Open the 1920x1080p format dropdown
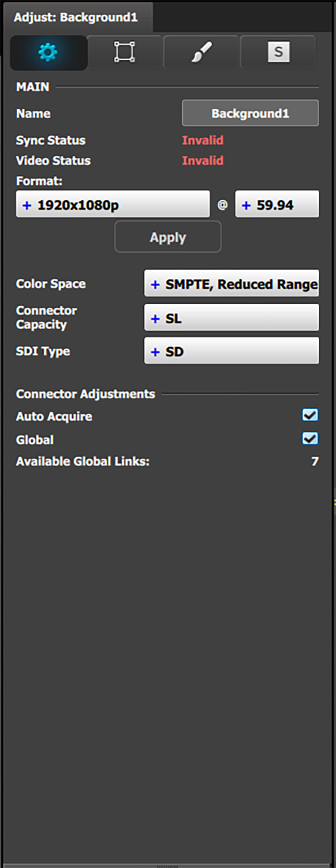Image resolution: width=336 pixels, height=868 pixels. (x=113, y=204)
